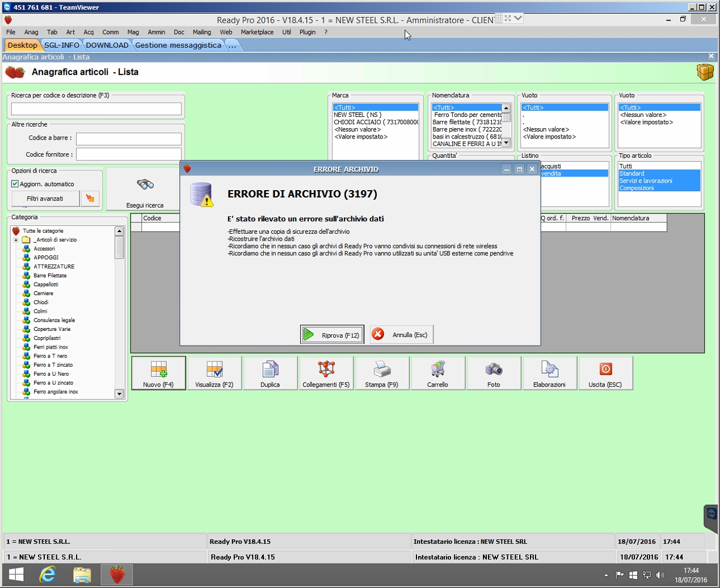This screenshot has width=720, height=588.
Task: Click the flag notification icon in the tray
Action: point(620,575)
